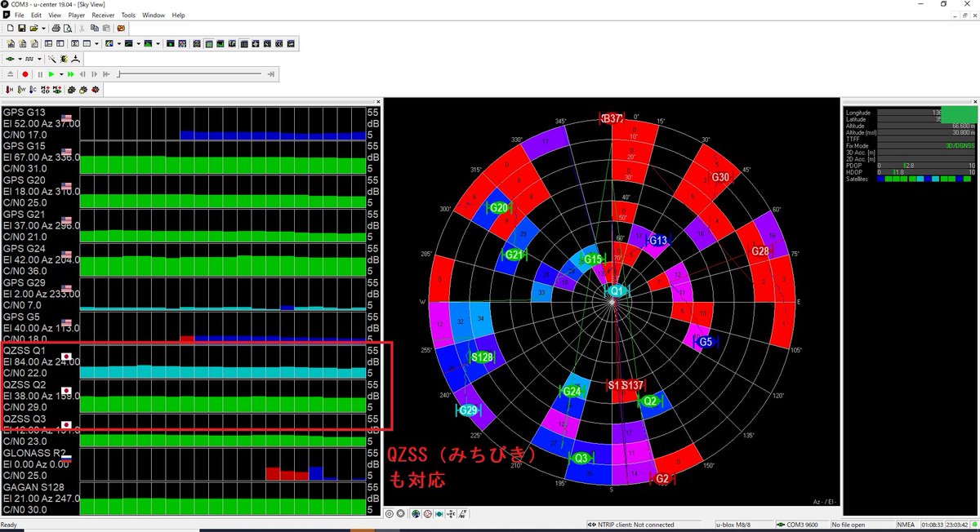Click the globe icon below the sky view
This screenshot has height=532, width=980.
coord(416,513)
